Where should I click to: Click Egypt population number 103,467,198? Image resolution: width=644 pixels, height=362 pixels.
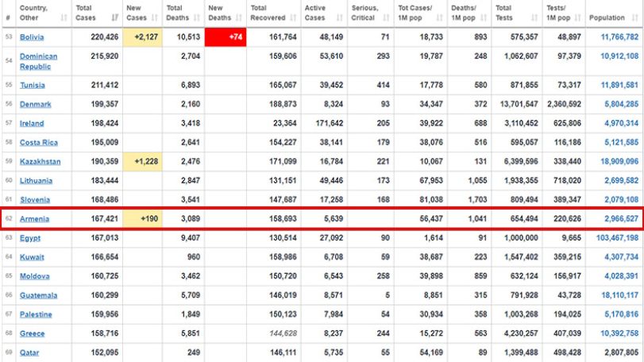(x=617, y=237)
